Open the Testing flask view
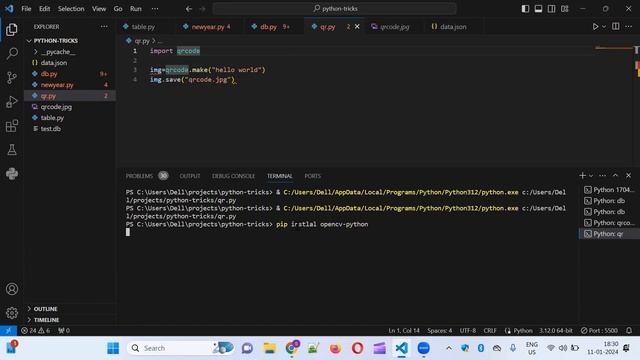Image resolution: width=640 pixels, height=360 pixels. click(x=12, y=150)
